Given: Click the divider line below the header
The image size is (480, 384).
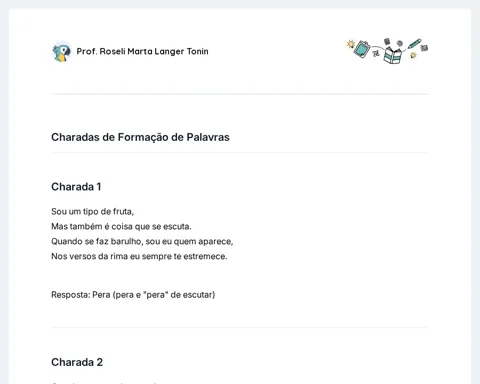Looking at the screenshot, I should pyautogui.click(x=240, y=94).
